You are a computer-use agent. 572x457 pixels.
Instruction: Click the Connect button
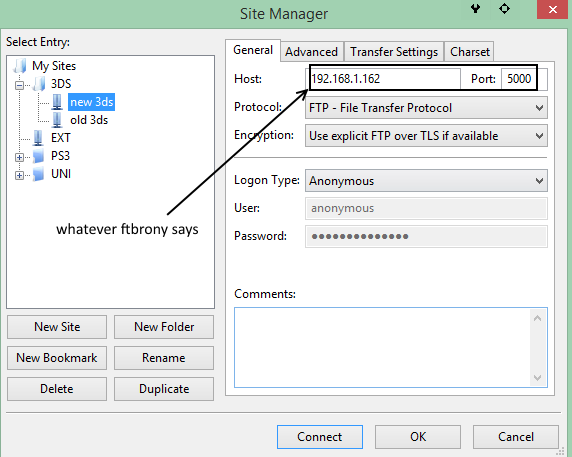click(x=320, y=437)
